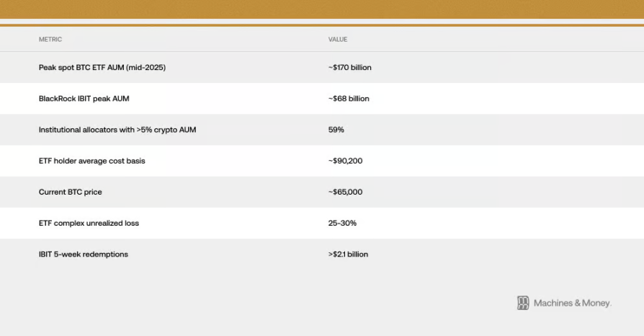Click the thin gold divider line above headers
The width and height of the screenshot is (644, 336).
322,25
